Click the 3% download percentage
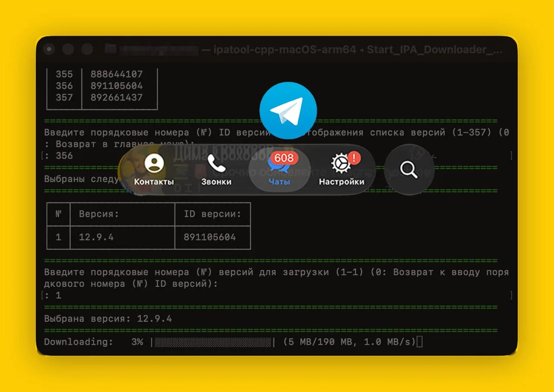This screenshot has height=392, width=554. click(x=137, y=342)
